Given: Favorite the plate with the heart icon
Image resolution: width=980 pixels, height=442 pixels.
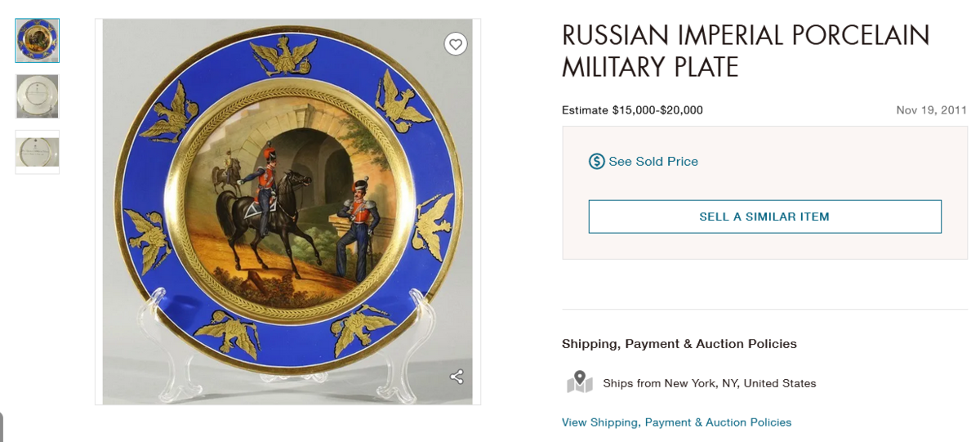Looking at the screenshot, I should coord(456,44).
